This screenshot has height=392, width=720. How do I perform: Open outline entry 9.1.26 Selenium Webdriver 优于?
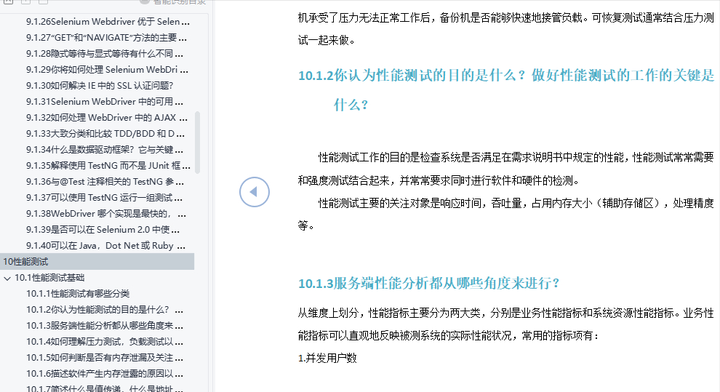107,22
